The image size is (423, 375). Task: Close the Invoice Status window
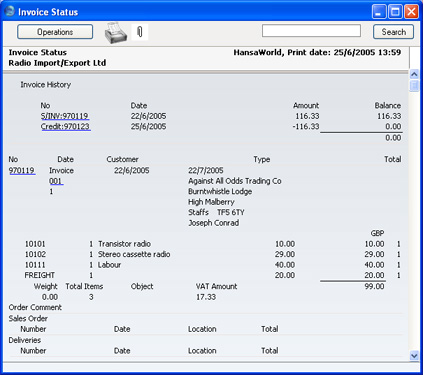(x=412, y=12)
